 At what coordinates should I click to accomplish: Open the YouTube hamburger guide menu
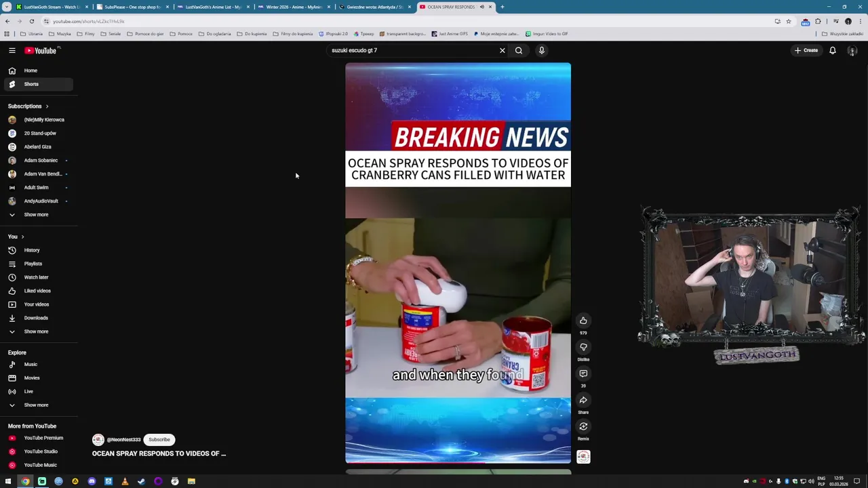coord(12,50)
